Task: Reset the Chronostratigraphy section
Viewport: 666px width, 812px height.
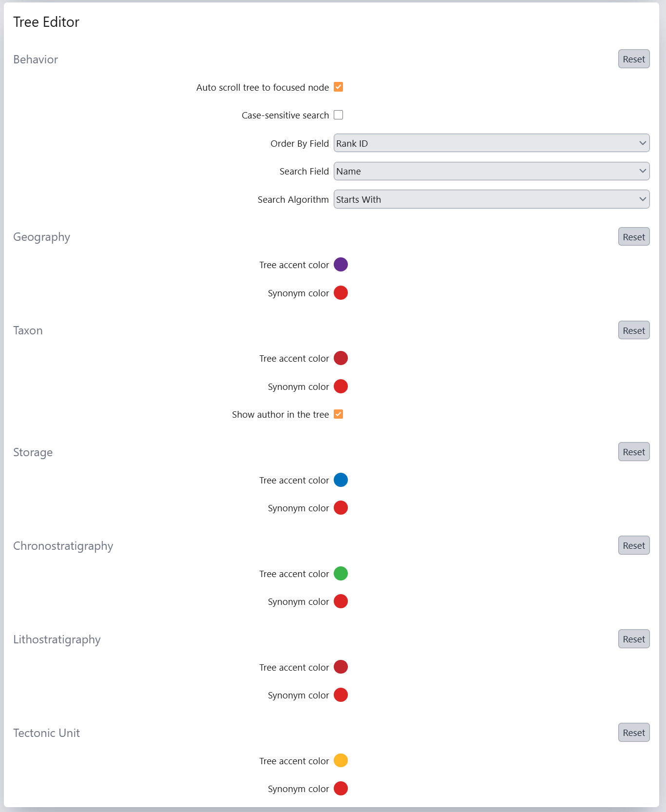Action: pos(633,545)
